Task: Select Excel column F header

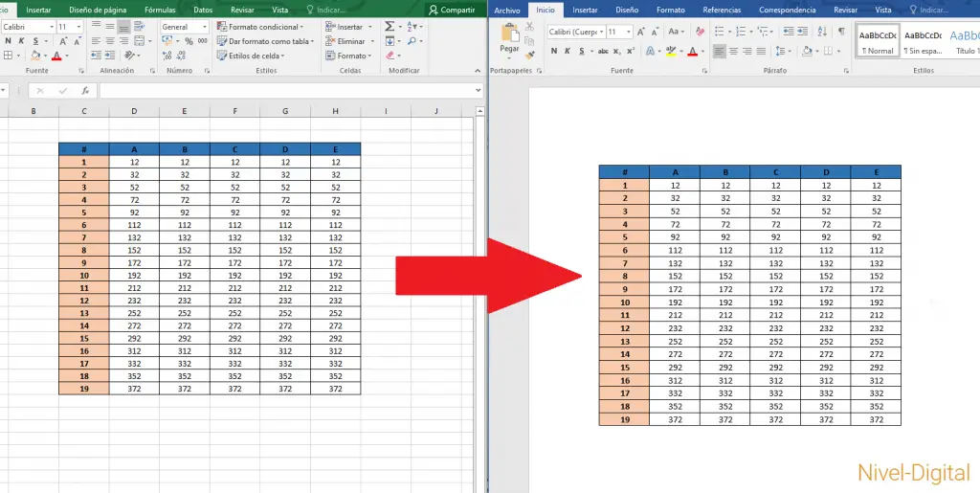Action: pyautogui.click(x=235, y=111)
